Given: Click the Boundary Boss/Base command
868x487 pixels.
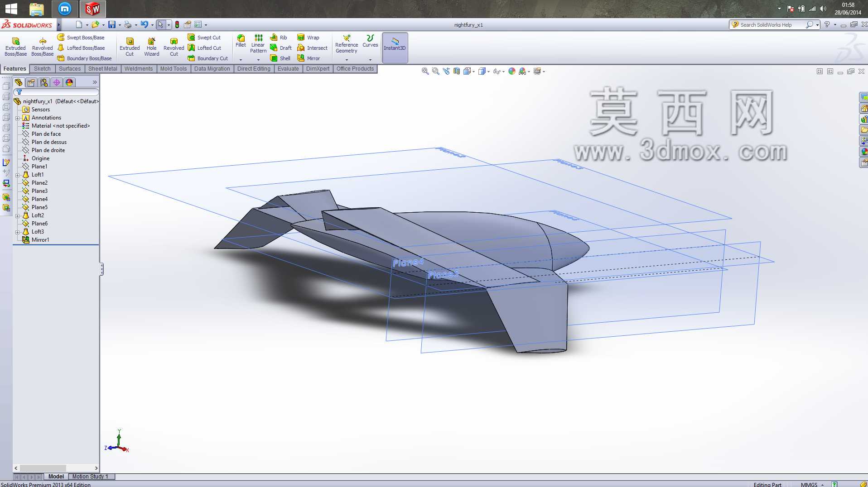Looking at the screenshot, I should (x=85, y=58).
